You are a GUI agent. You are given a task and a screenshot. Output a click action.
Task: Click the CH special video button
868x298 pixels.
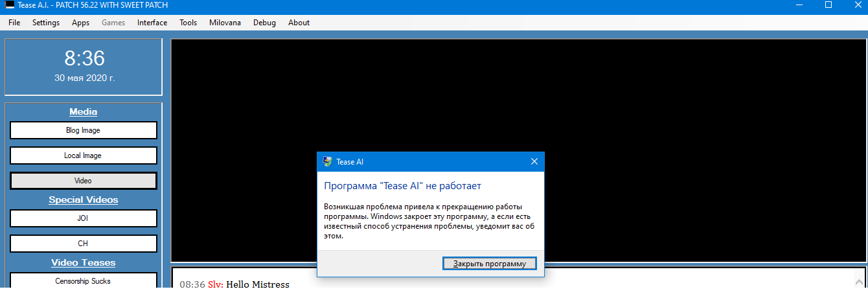tap(84, 244)
